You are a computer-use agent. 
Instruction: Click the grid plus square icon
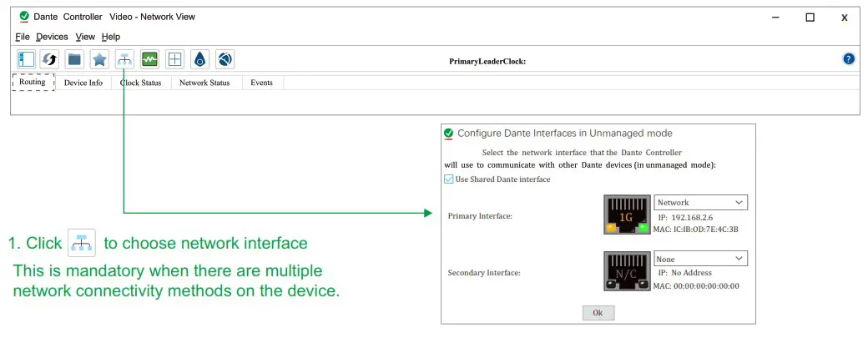[x=175, y=58]
